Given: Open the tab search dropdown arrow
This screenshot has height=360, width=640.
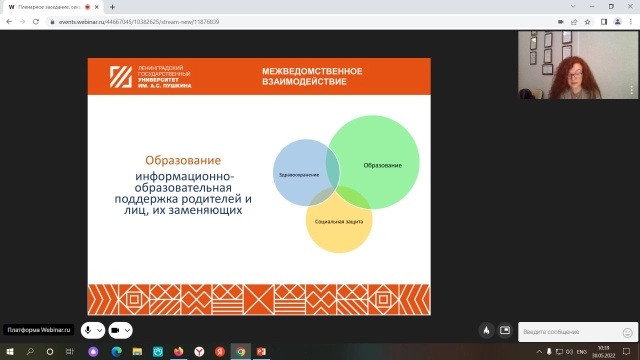Looking at the screenshot, I should (573, 7).
